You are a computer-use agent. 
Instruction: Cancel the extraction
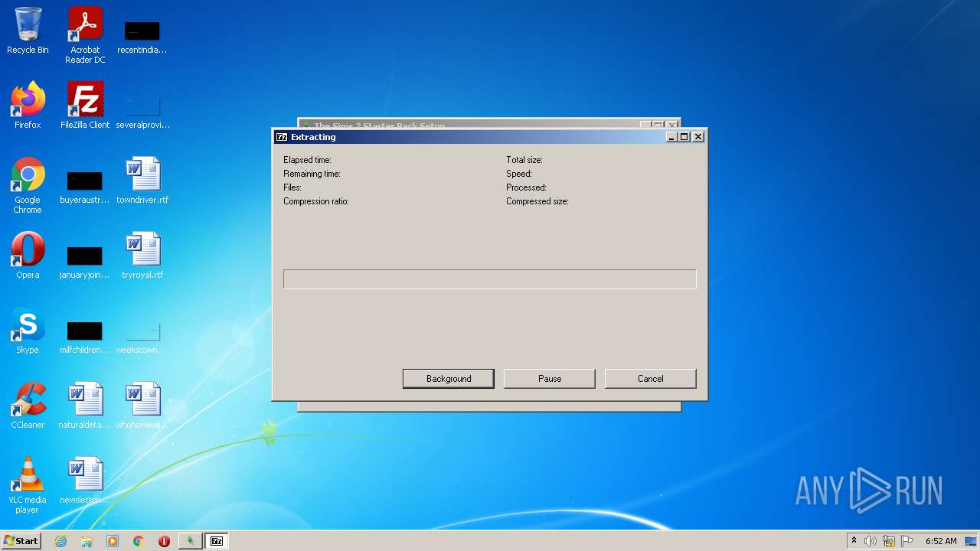pos(651,379)
